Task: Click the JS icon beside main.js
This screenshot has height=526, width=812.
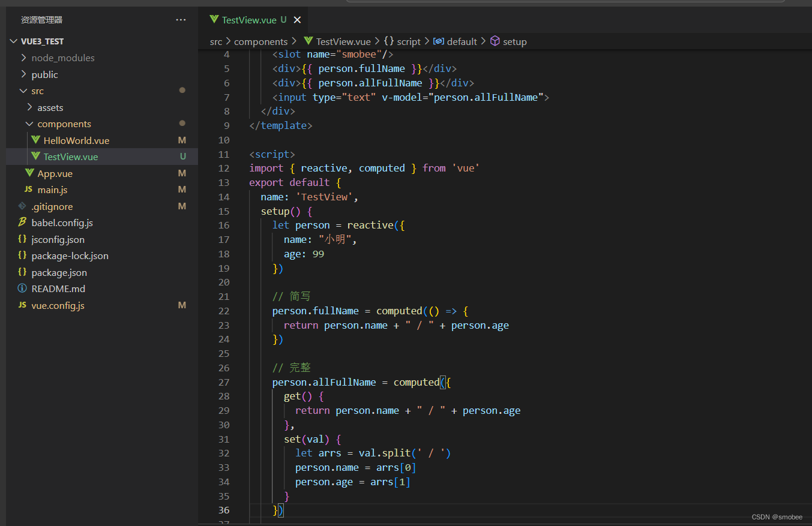Action: 28,190
